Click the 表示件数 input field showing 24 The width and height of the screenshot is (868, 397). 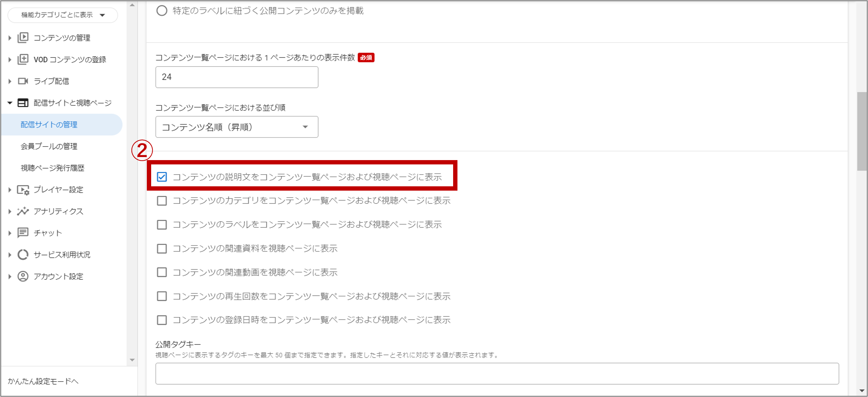pos(237,77)
